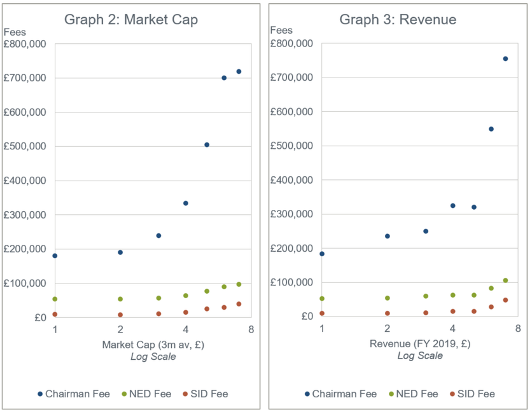Click '£600,000' tick label in Graph 3
Image resolution: width=532 pixels, height=412 pixels.
(x=291, y=111)
